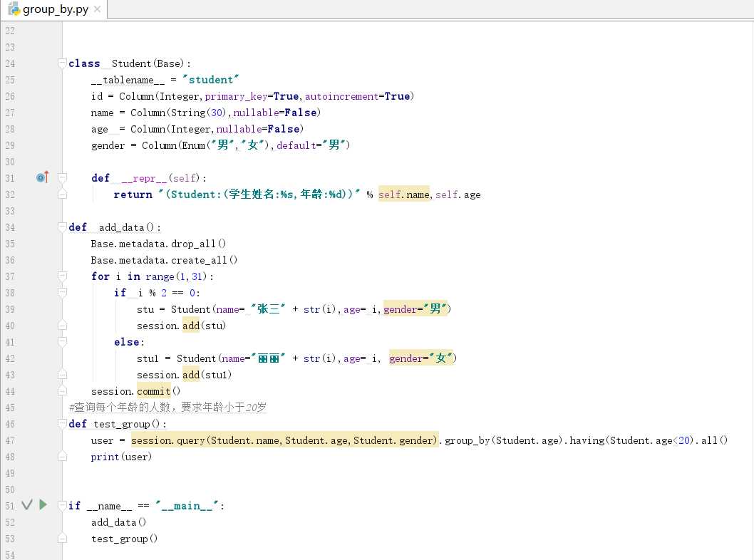Click the "test_group" function definition name
This screenshot has width=754, height=560.
(x=122, y=424)
